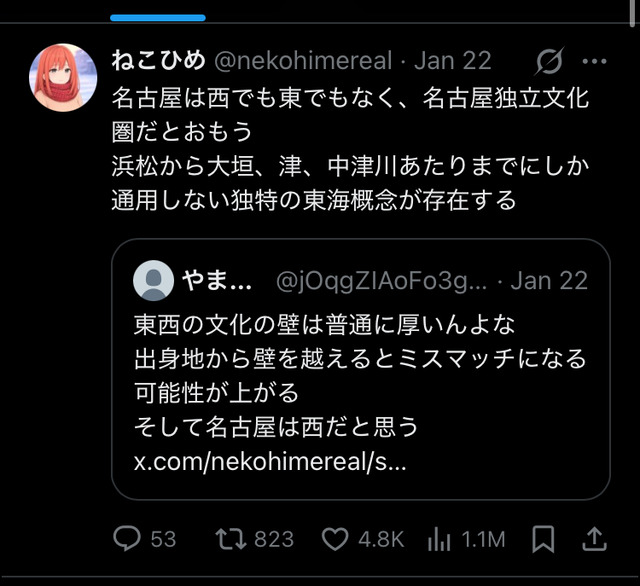Open ねこひめ's profile picture avatar
This screenshot has width=640, height=586.
point(63,78)
